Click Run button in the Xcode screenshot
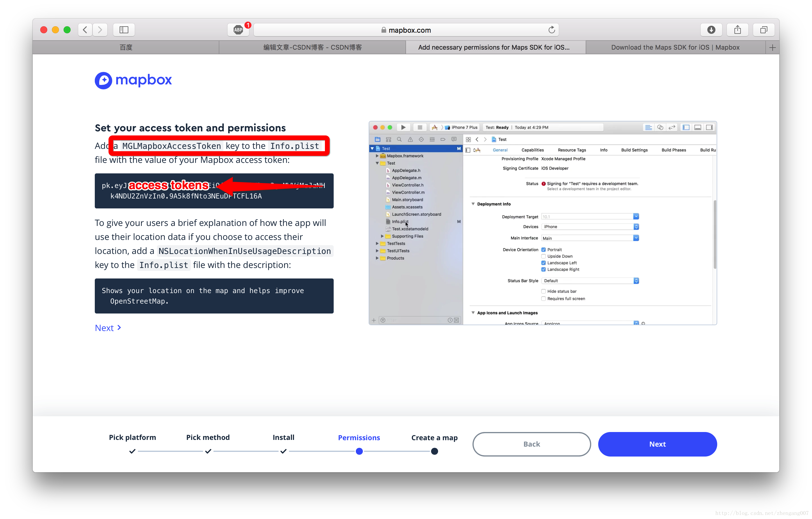The width and height of the screenshot is (812, 519). coord(403,127)
